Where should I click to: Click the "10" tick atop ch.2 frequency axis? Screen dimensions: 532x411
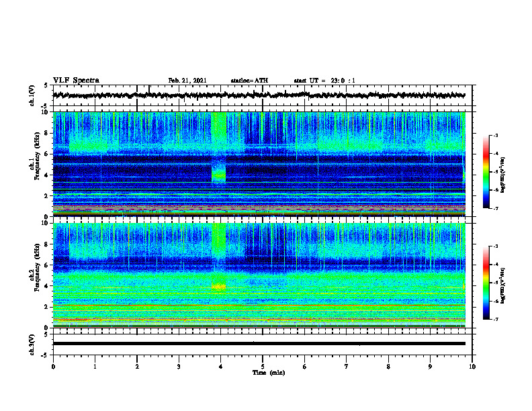[x=45, y=223]
